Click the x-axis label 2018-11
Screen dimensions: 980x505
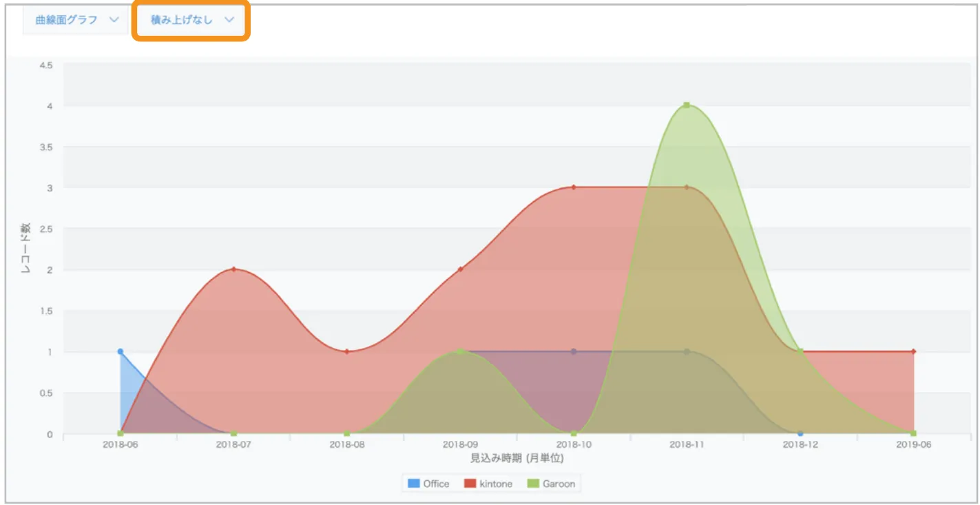pyautogui.click(x=687, y=445)
